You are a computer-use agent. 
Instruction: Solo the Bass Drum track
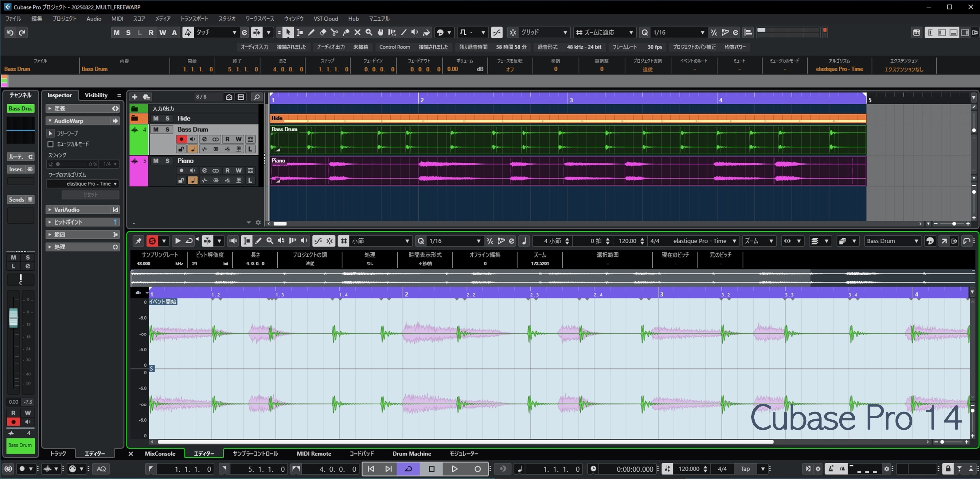point(167,129)
